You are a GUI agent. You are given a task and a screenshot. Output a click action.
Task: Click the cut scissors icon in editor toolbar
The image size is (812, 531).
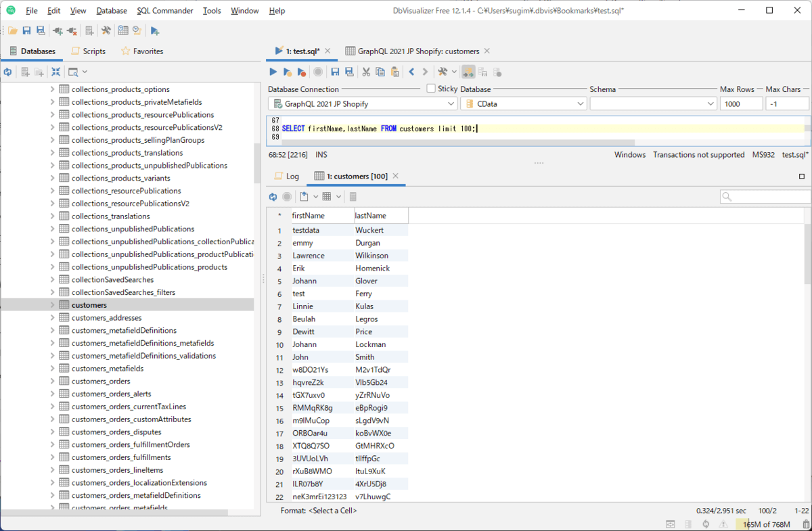(365, 72)
